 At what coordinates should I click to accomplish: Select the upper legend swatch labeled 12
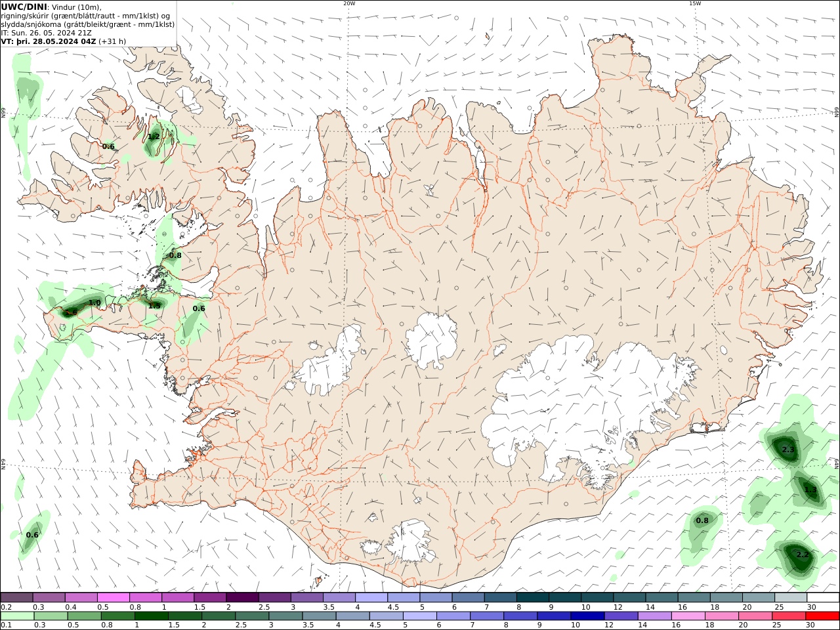629,597
